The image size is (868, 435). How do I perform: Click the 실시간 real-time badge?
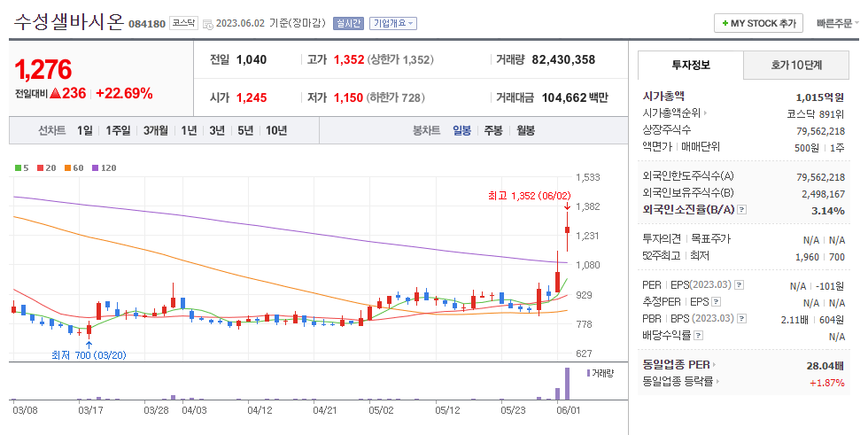[348, 23]
